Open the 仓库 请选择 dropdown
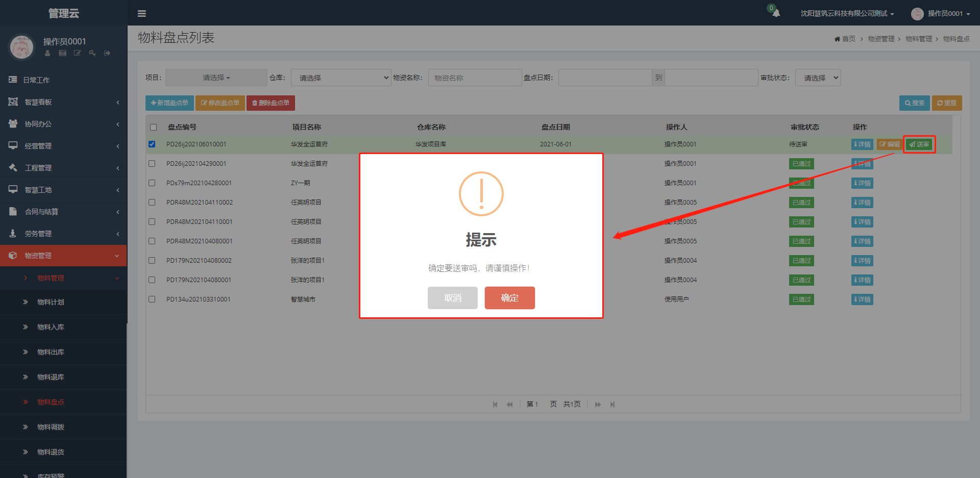The height and width of the screenshot is (478, 980). (341, 78)
